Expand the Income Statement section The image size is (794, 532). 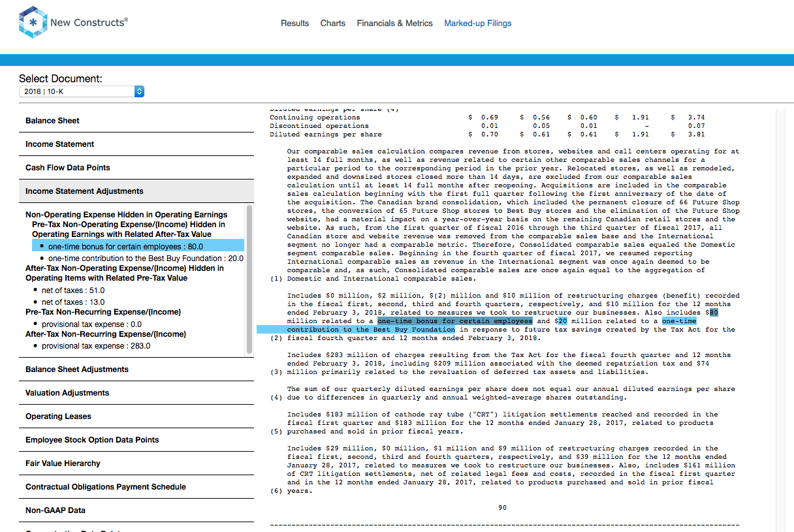136,144
